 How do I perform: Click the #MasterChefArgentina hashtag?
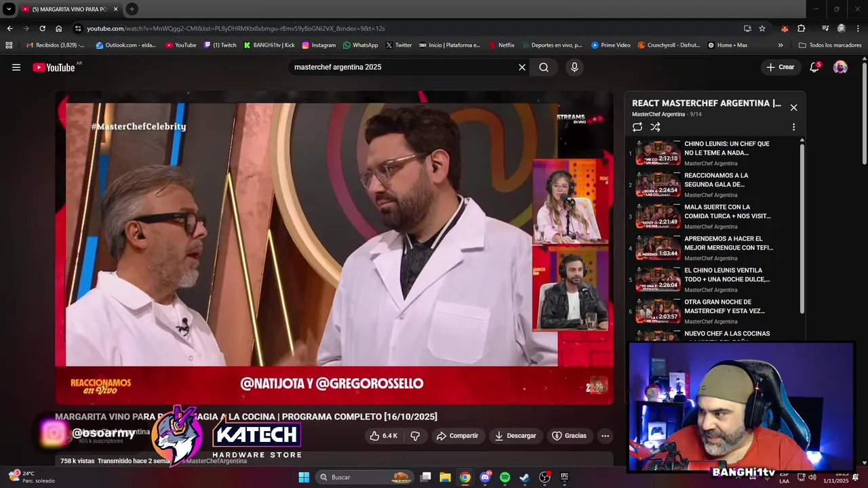[214, 461]
